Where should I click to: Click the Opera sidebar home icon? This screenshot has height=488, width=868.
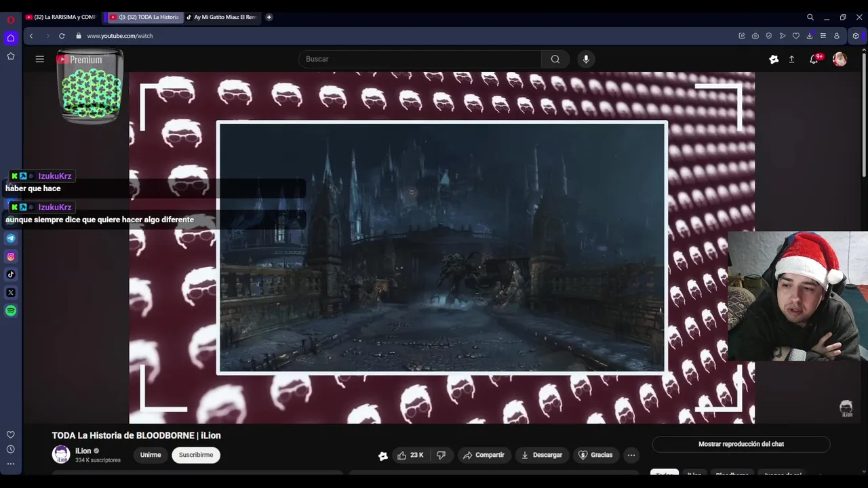[11, 38]
